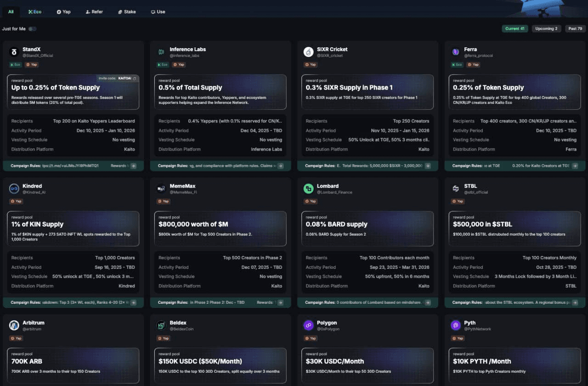
Task: Click the Eco tag on StandX card
Action: coord(16,65)
